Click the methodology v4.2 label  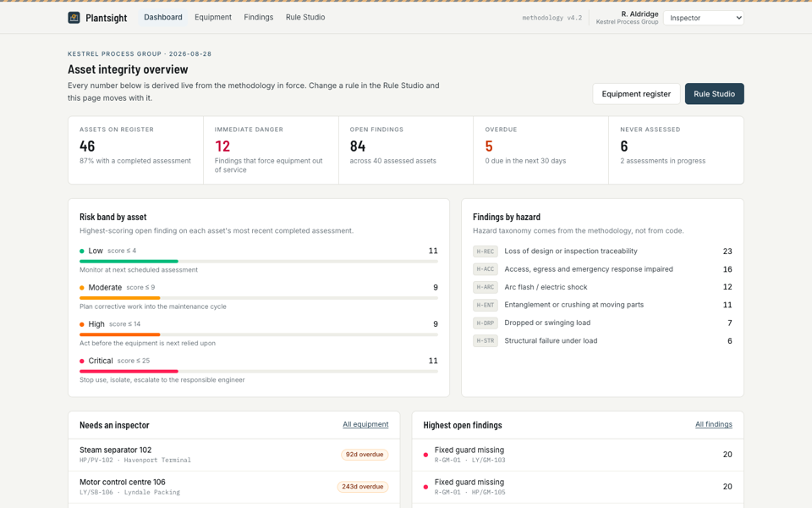(x=552, y=18)
